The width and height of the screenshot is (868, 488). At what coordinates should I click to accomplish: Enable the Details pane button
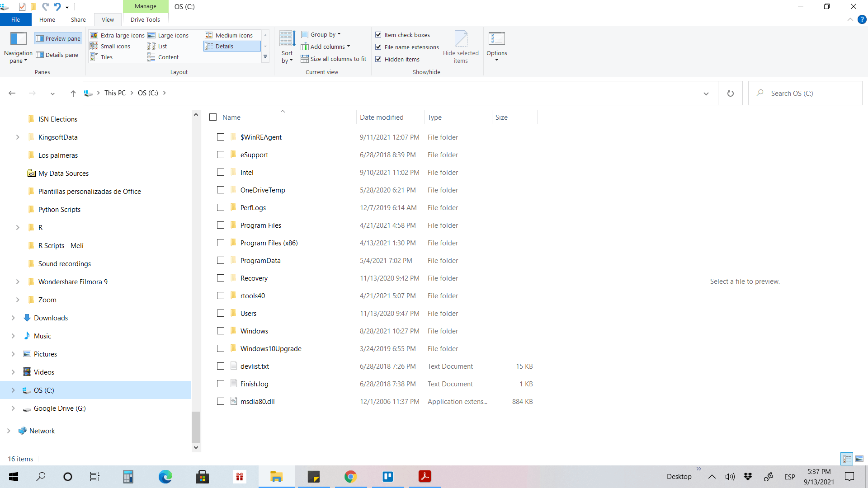[57, 55]
